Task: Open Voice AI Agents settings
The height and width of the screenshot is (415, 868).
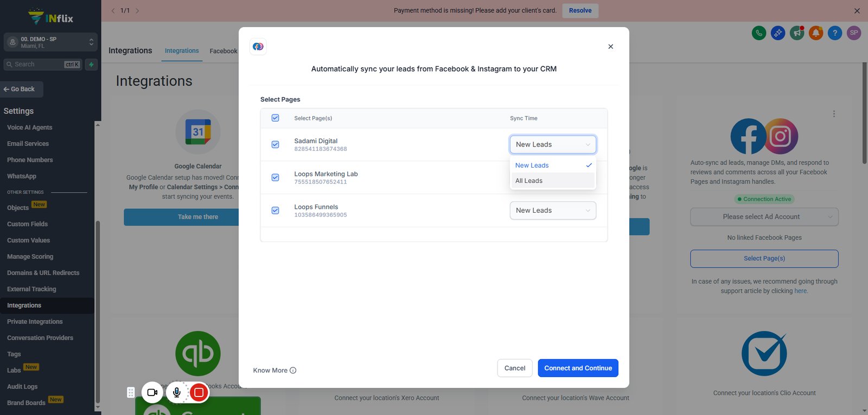Action: (30, 127)
